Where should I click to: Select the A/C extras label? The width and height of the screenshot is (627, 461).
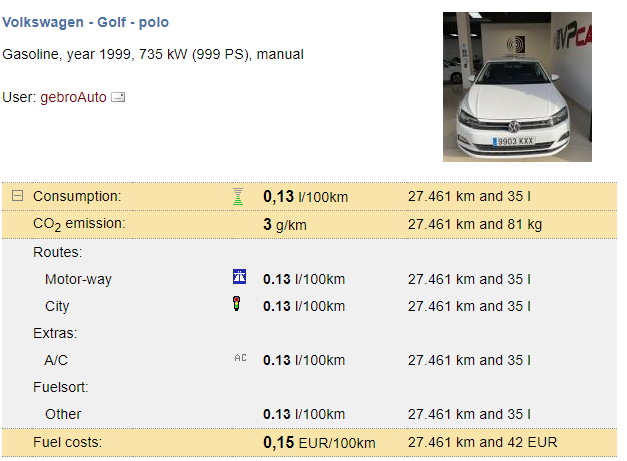tap(56, 360)
